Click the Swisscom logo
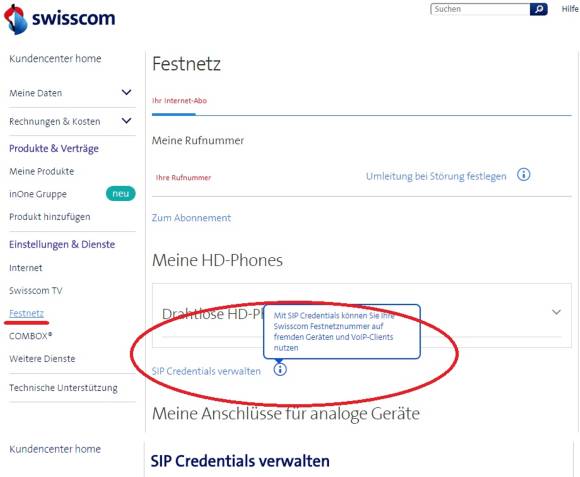The height and width of the screenshot is (477, 580). click(x=60, y=19)
